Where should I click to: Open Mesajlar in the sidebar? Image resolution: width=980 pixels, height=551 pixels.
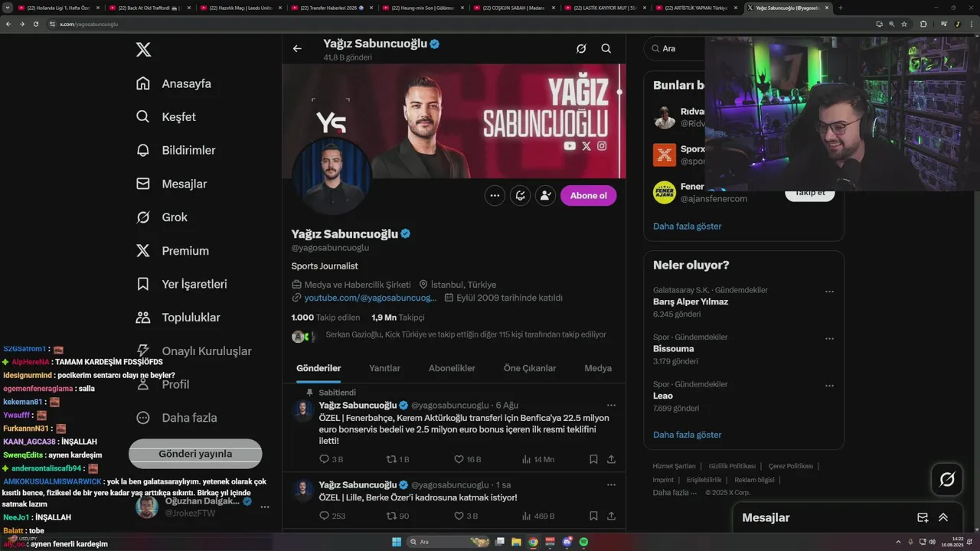[x=171, y=184]
